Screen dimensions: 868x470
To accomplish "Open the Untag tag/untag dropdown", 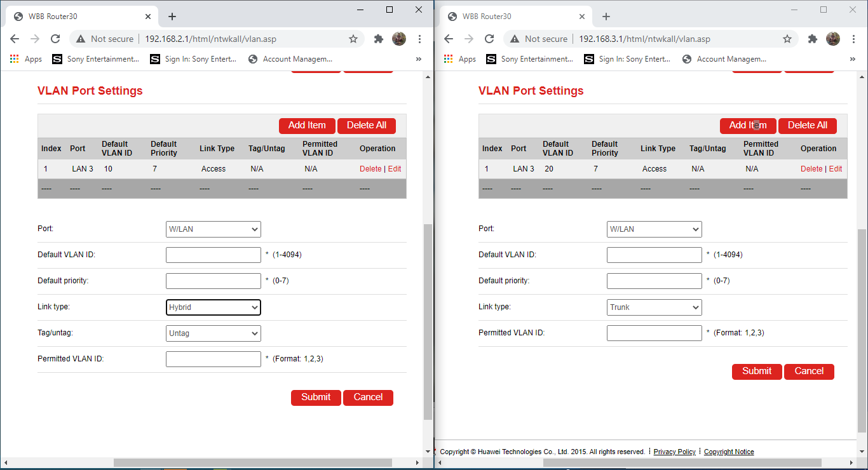I will (x=214, y=333).
